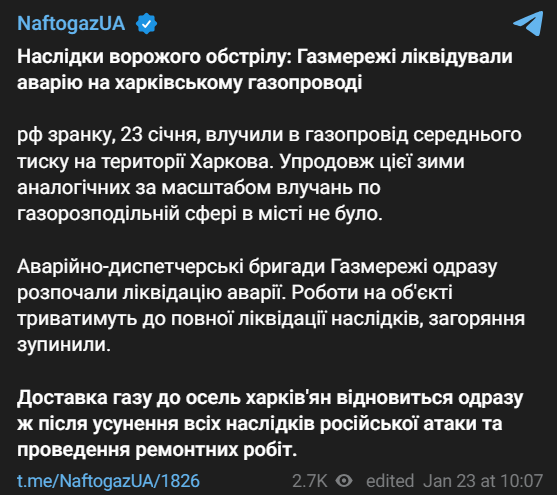Open the t.me/NaftogazUA/1826 post link
The height and width of the screenshot is (495, 557).
[x=108, y=481]
